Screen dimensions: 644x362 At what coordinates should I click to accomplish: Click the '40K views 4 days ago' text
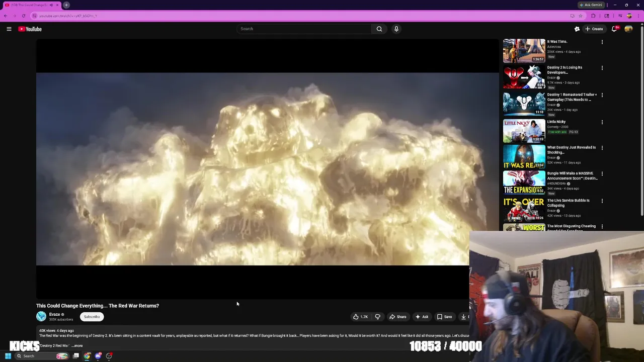tap(56, 331)
